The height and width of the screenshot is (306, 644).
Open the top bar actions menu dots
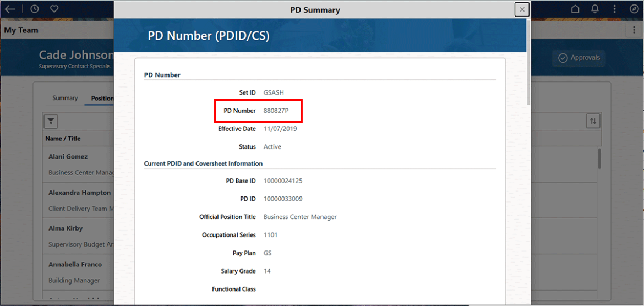click(x=614, y=9)
